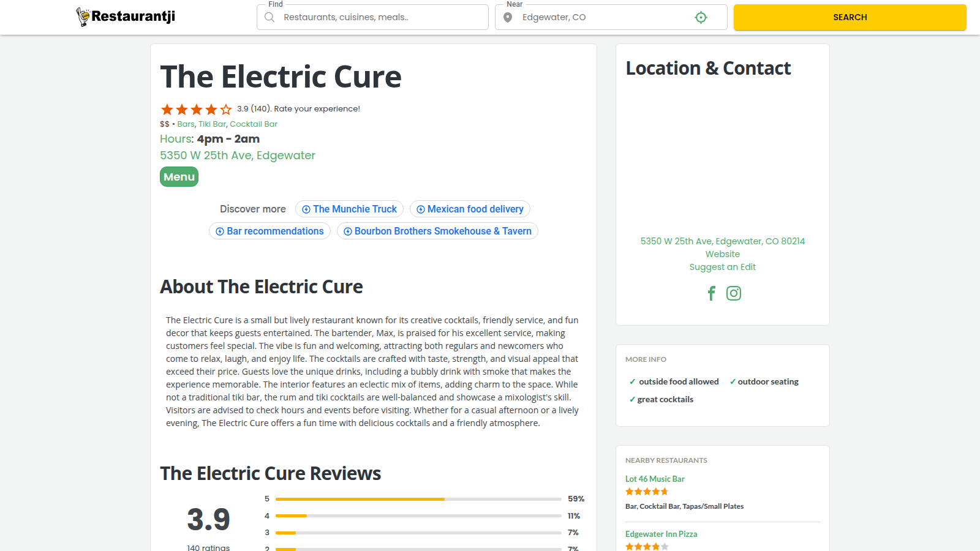This screenshot has width=980, height=551.
Task: Open the Instagram profile icon
Action: click(x=734, y=293)
